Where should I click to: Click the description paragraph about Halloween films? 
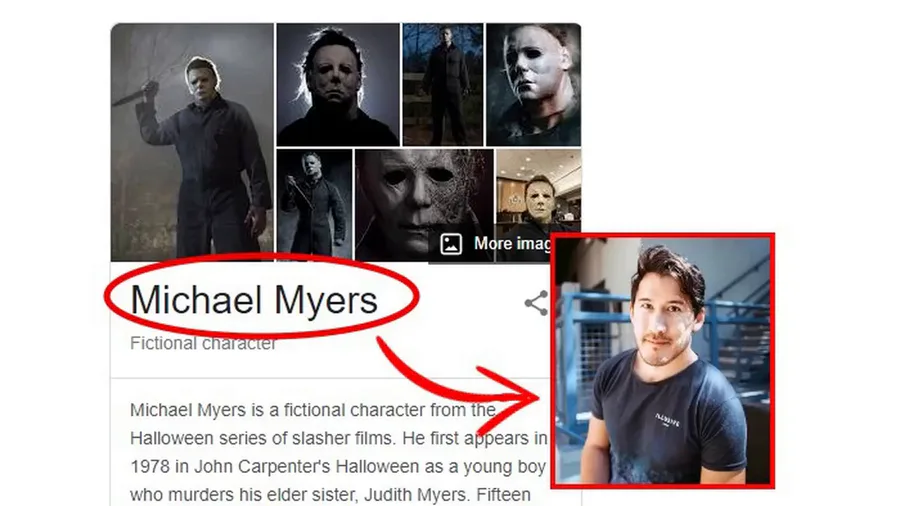339,452
